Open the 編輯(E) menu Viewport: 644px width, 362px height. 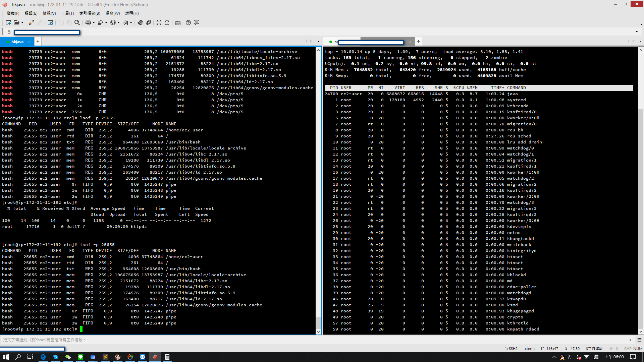31,13
